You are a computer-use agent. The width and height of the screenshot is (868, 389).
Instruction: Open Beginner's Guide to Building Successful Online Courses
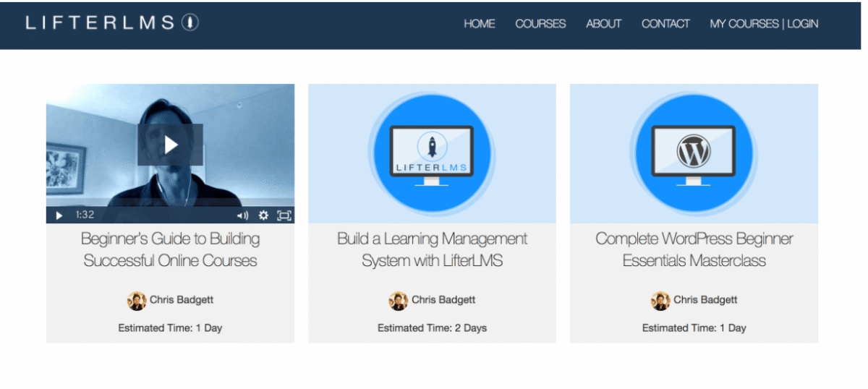(x=170, y=249)
